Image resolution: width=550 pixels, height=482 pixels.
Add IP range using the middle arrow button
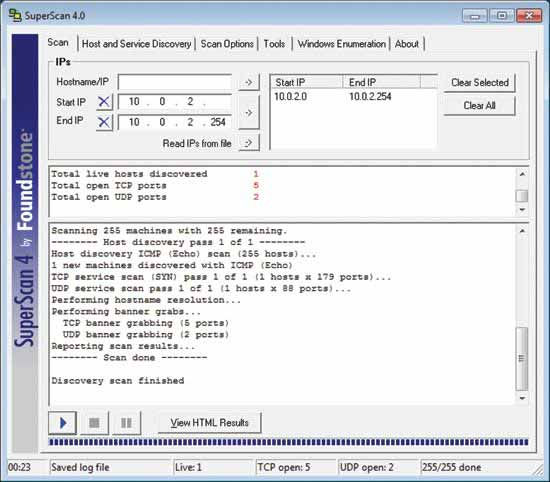coord(249,113)
